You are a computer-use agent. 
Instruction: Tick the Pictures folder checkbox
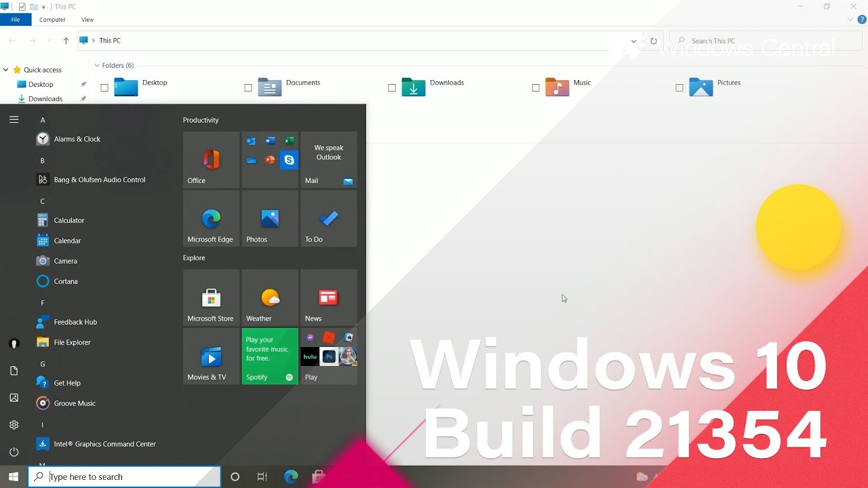click(x=679, y=87)
